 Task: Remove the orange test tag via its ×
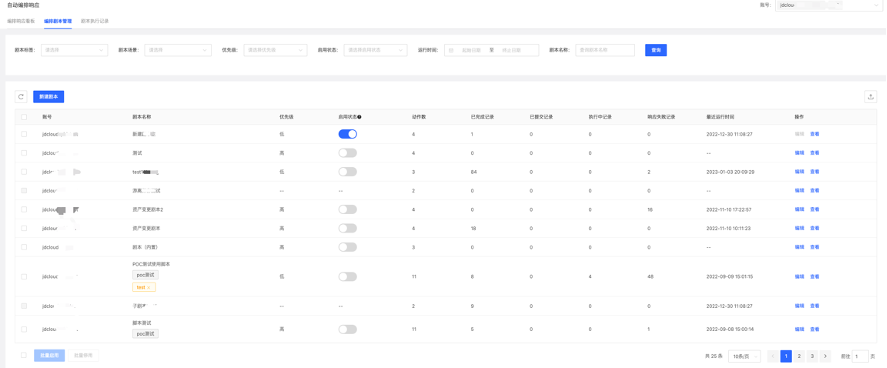click(149, 288)
